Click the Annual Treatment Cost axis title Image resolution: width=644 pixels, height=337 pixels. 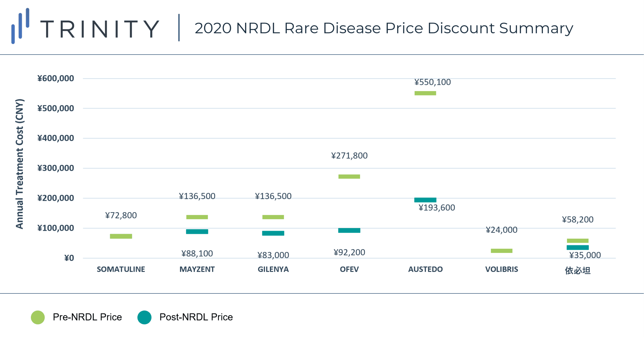[20, 164]
